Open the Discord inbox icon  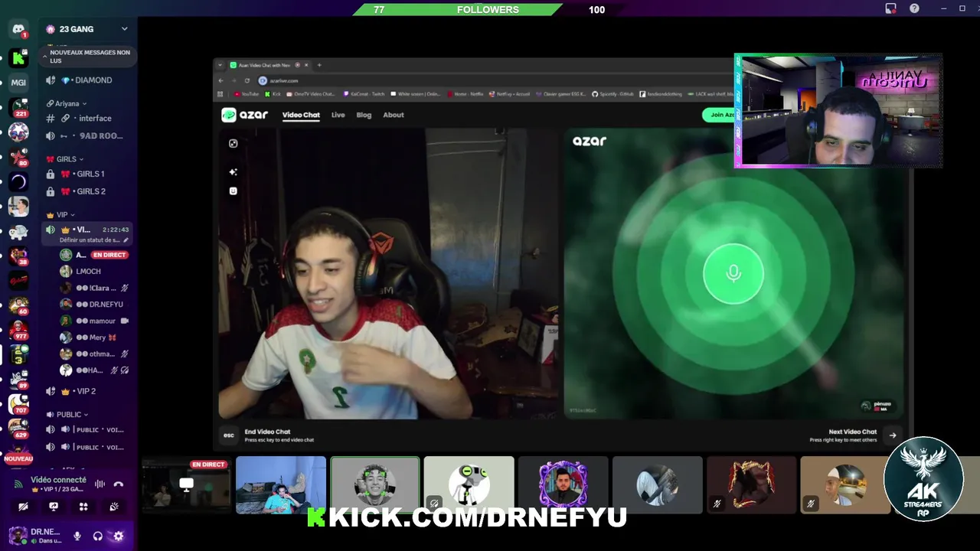890,8
